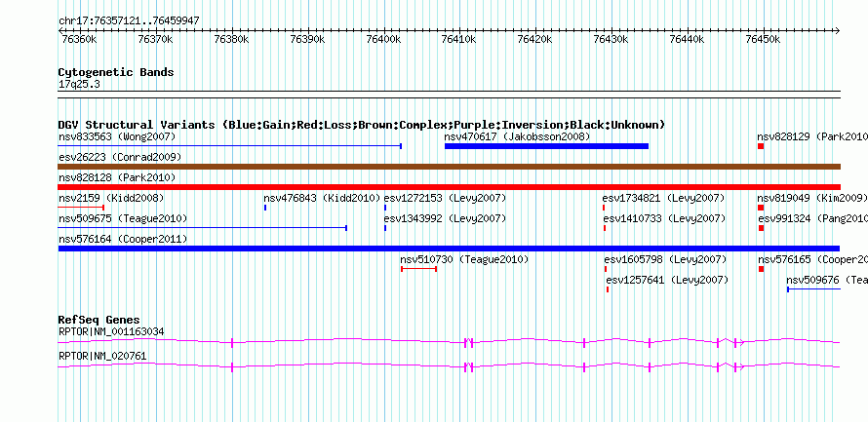Click the 76390k ruler label
This screenshot has height=422, width=868.
click(x=308, y=39)
